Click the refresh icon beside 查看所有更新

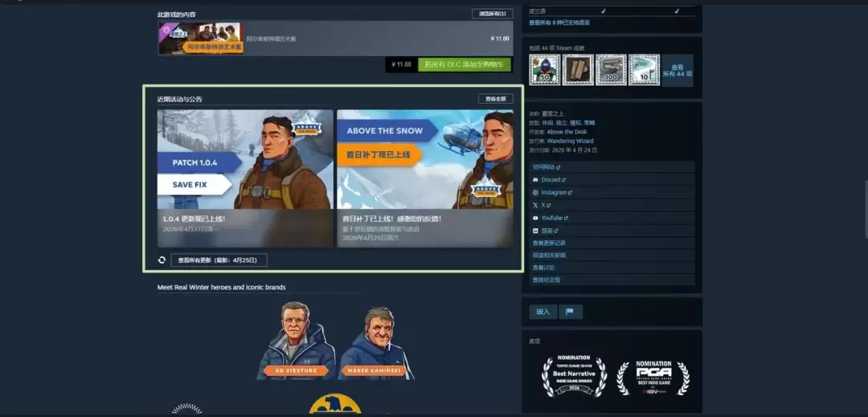(162, 260)
